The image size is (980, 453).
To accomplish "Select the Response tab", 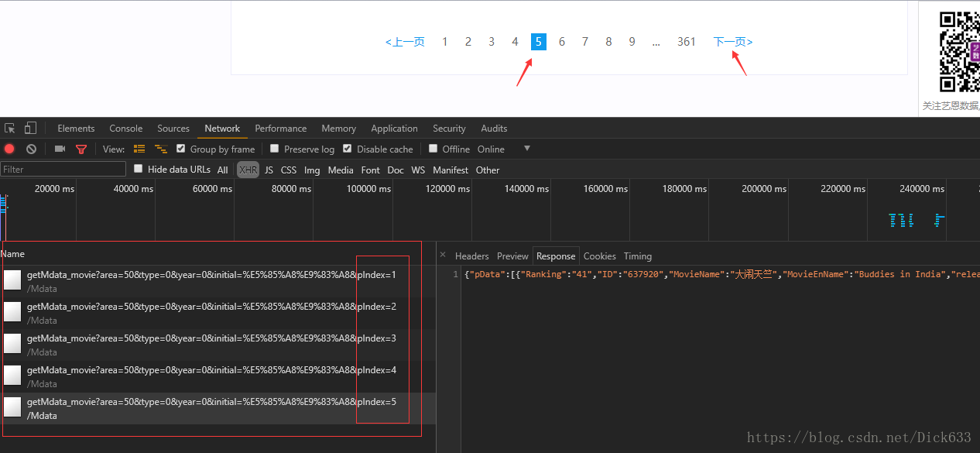I will pyautogui.click(x=556, y=256).
